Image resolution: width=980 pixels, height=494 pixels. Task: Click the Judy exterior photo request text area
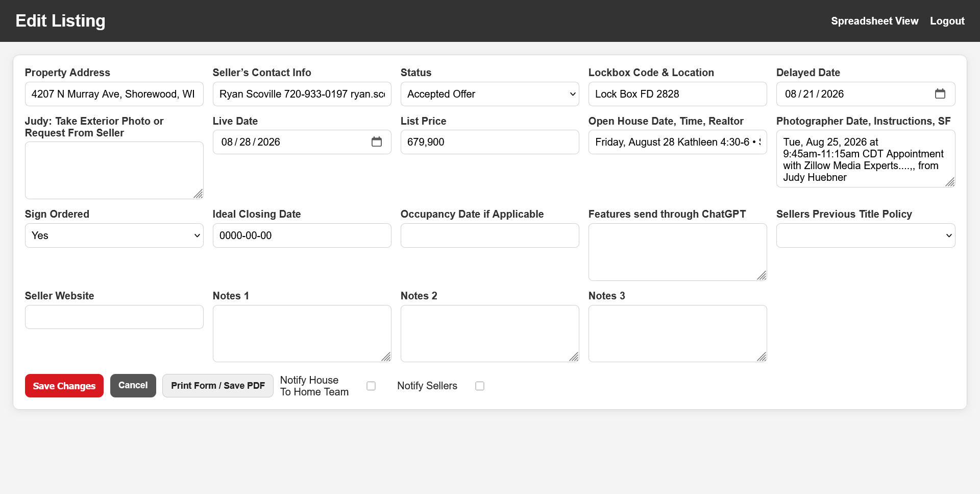[114, 170]
